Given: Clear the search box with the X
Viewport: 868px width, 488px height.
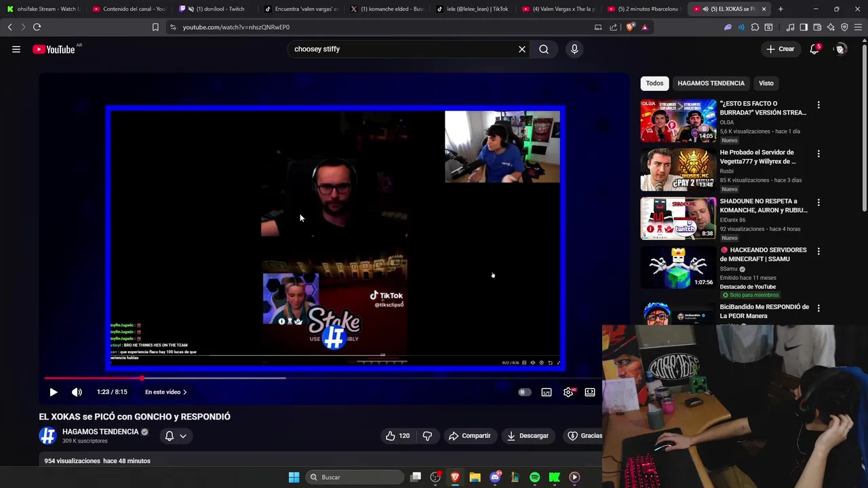Looking at the screenshot, I should [522, 49].
